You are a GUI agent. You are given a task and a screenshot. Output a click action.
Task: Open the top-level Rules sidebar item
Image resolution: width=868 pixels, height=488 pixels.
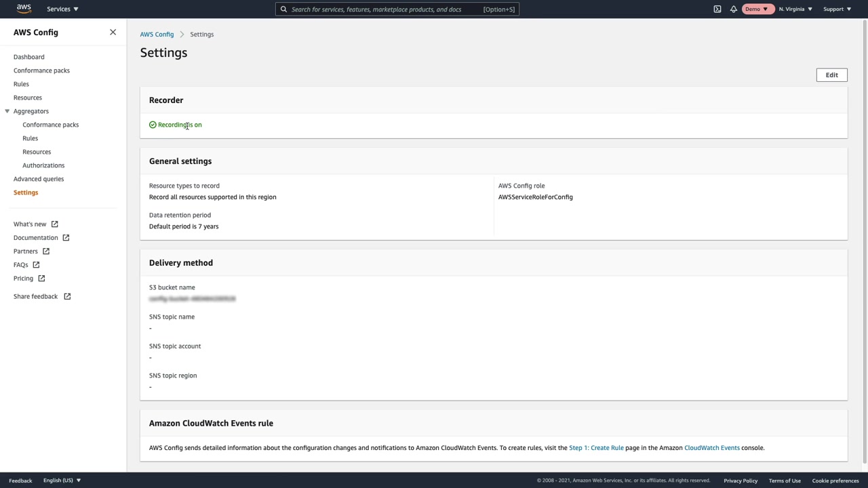click(21, 84)
